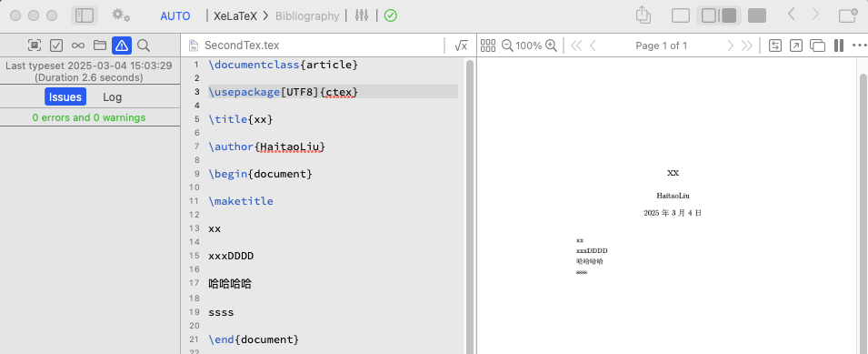Click the Last typeset timestamp text
This screenshot has width=868, height=354.
click(x=88, y=66)
